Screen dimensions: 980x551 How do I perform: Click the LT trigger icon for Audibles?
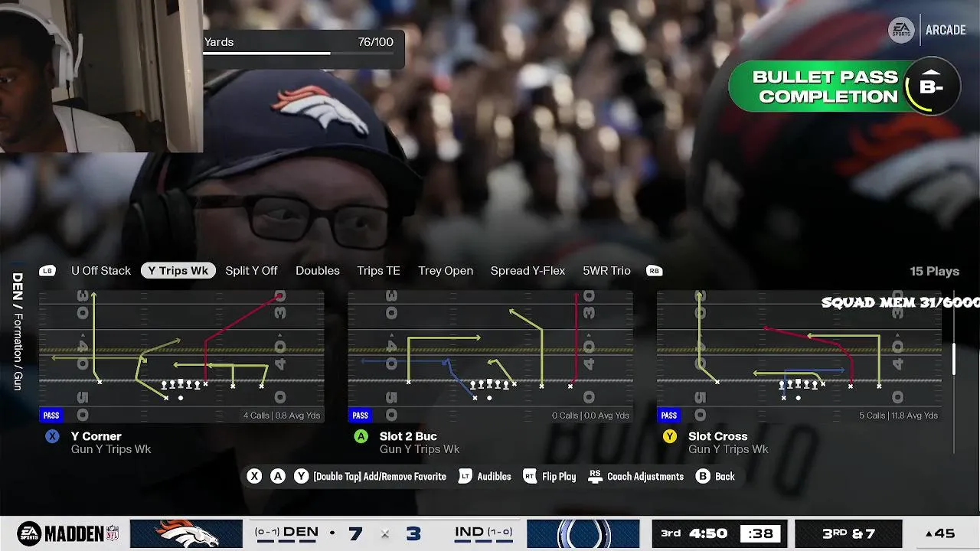point(465,476)
